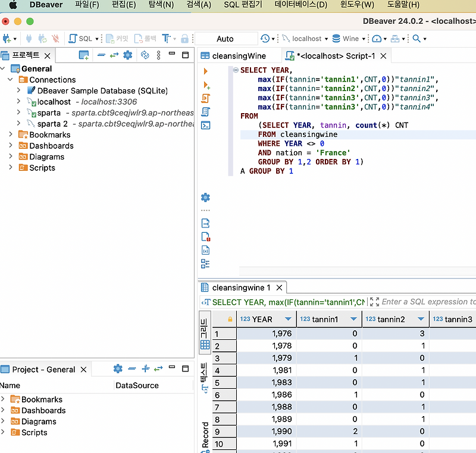Toggle Record view in the results panel
This screenshot has width=476, height=453.
coord(205,435)
